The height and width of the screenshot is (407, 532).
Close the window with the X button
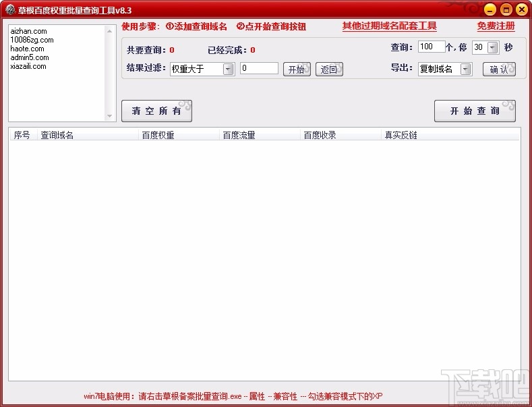(x=522, y=10)
